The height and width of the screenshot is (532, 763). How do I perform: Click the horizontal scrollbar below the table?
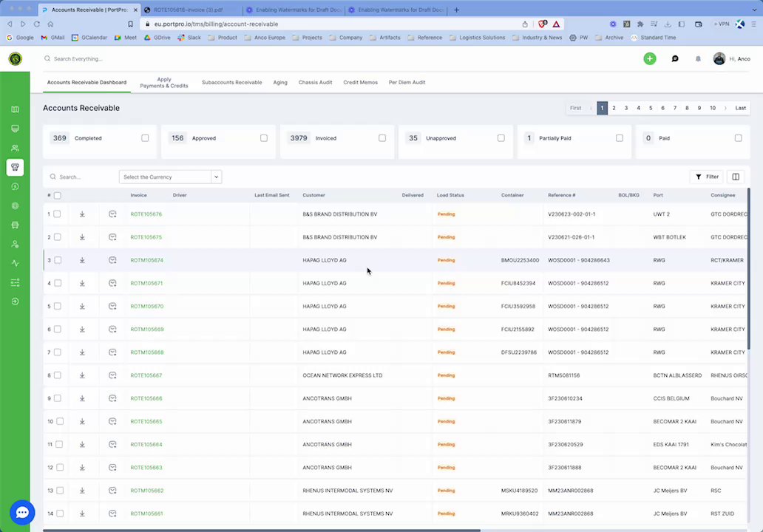(x=262, y=530)
